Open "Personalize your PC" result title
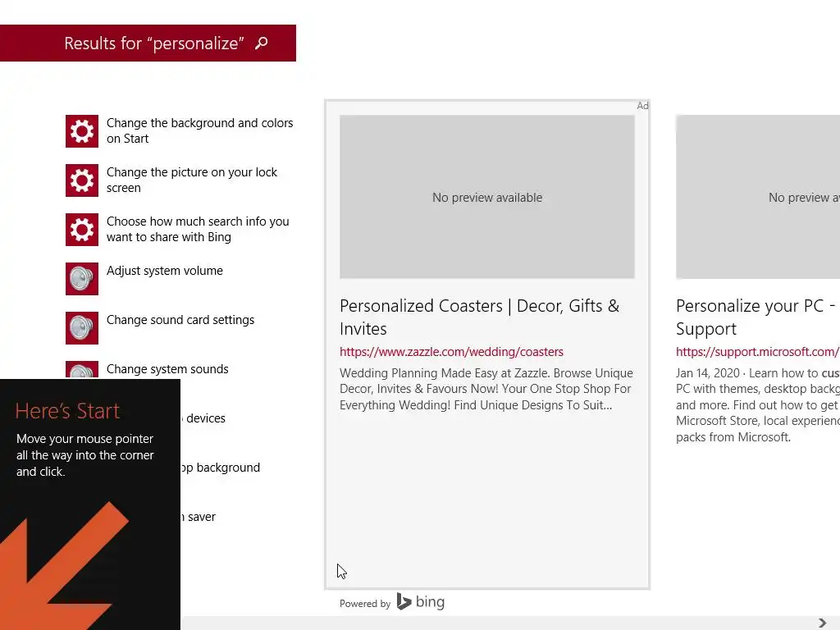This screenshot has width=840, height=630. 757,317
